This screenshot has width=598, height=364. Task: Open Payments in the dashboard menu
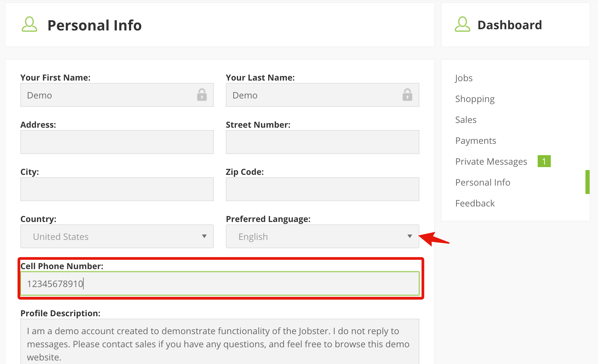point(476,141)
